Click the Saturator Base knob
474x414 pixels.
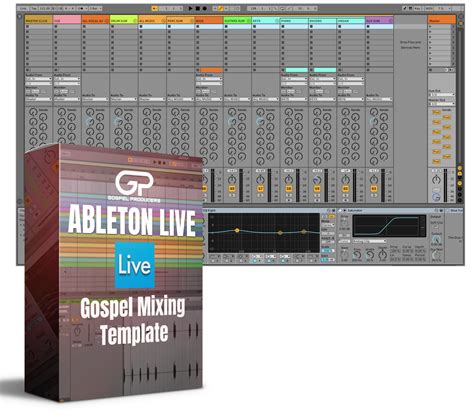[344, 255]
